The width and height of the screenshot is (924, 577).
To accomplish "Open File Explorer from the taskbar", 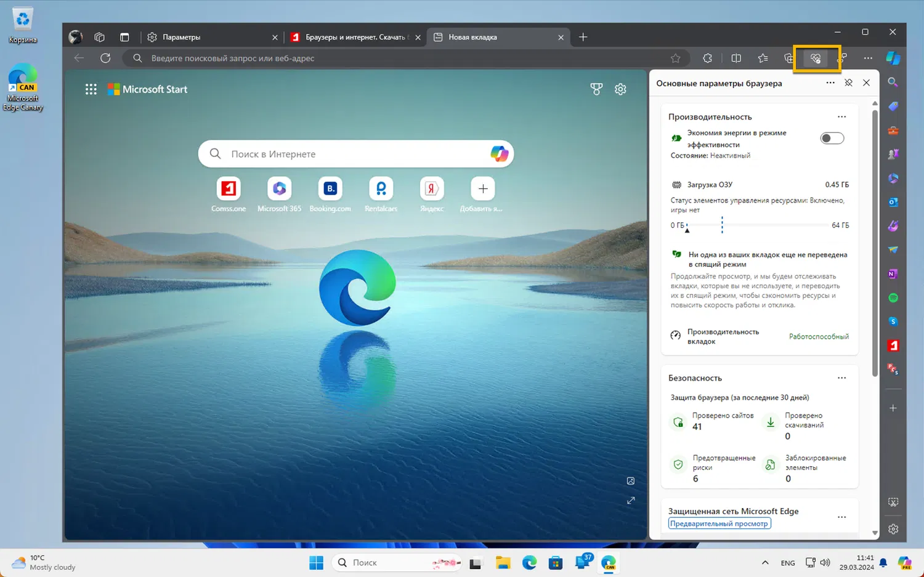I will [x=503, y=563].
